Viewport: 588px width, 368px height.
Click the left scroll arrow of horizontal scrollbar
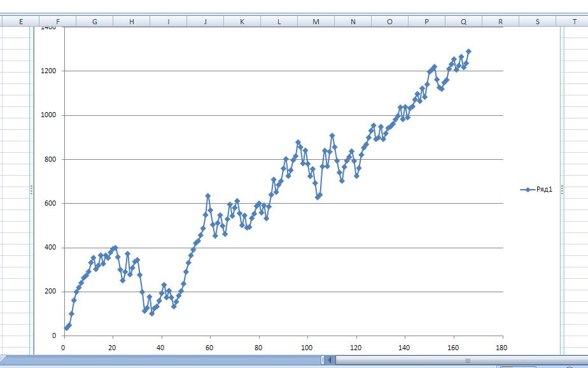click(x=330, y=360)
